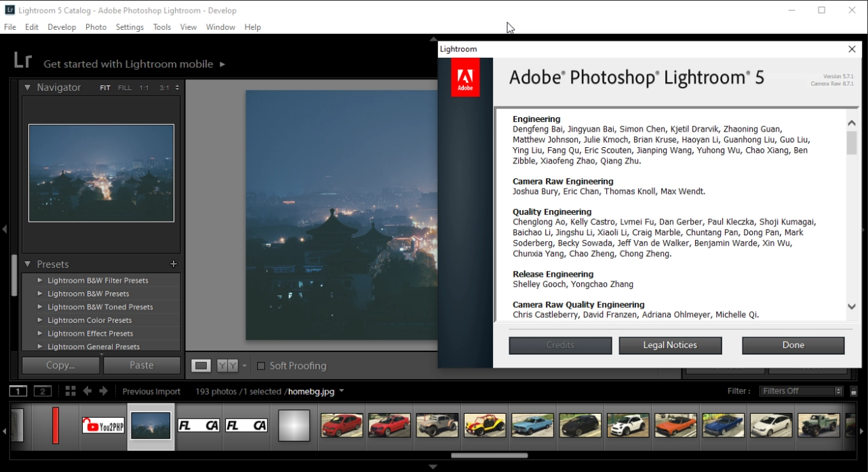Switch to grid view icon in filmstrip bar

coord(71,391)
